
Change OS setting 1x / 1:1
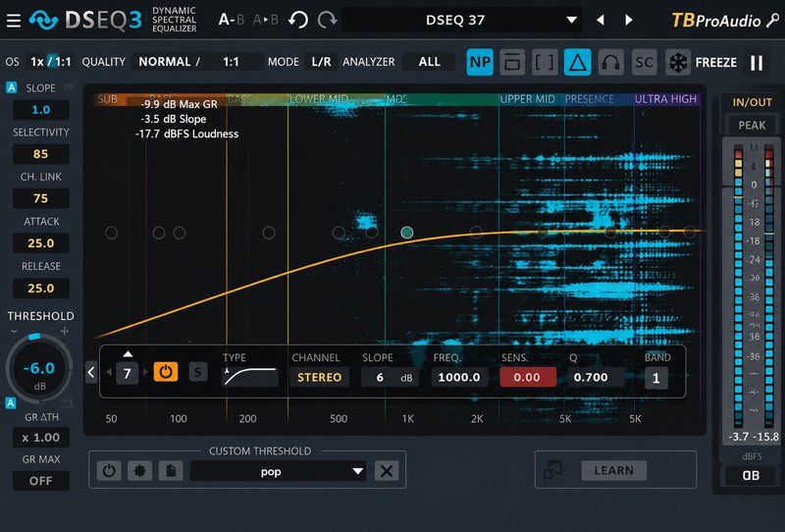pos(51,62)
